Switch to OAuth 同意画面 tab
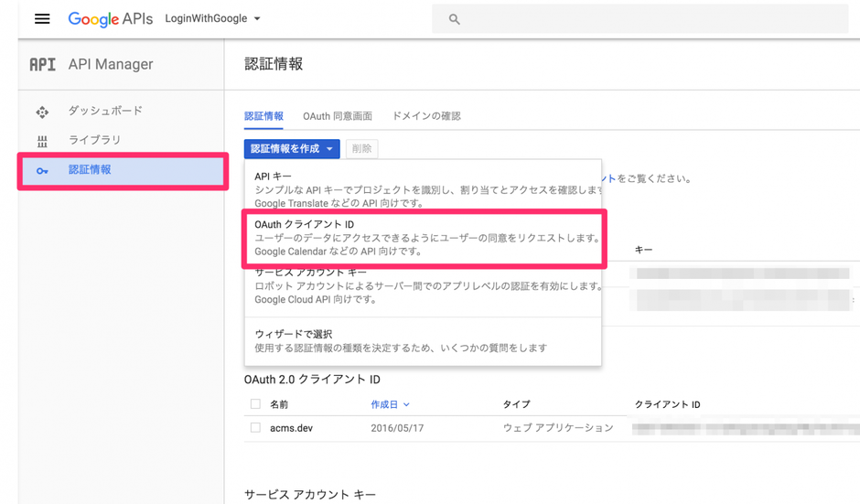Screen dimensions: 860x504 point(338,116)
